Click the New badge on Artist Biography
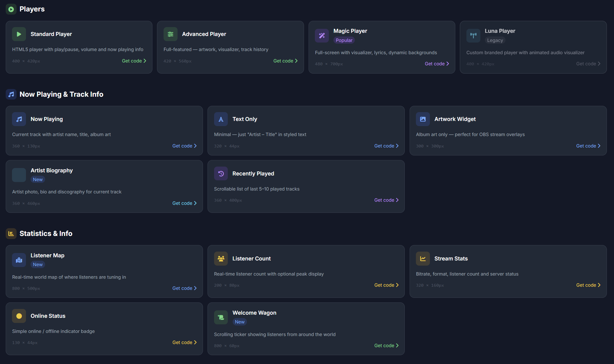Screen dimensions: 614x364 tap(38, 179)
